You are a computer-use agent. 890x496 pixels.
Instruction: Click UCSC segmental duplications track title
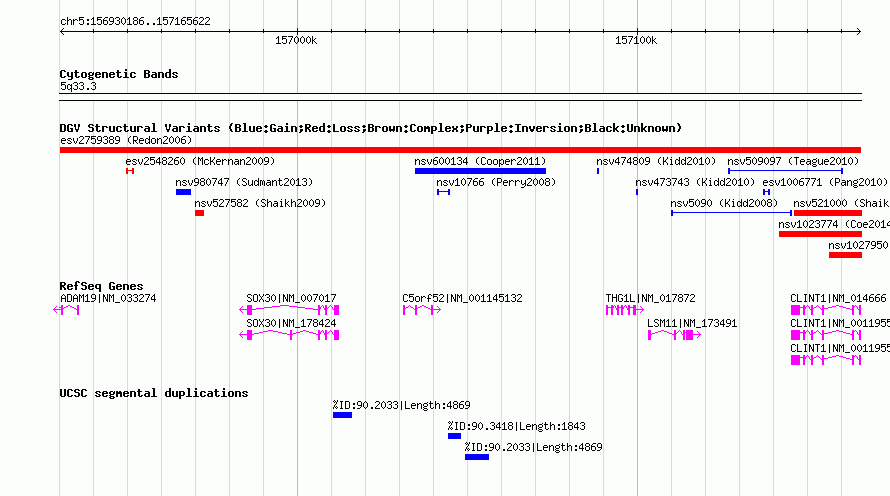click(154, 393)
